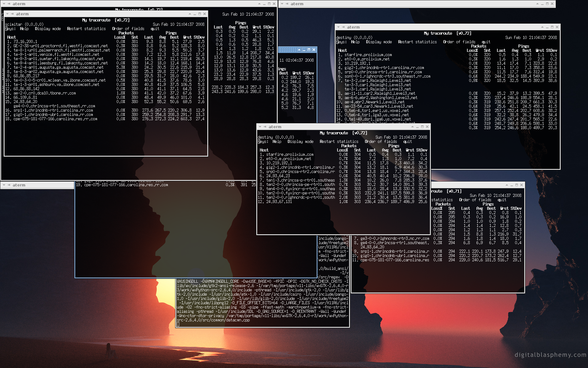Close the center destiny aterm window
Screen dimensions: 588x368
click(x=427, y=127)
